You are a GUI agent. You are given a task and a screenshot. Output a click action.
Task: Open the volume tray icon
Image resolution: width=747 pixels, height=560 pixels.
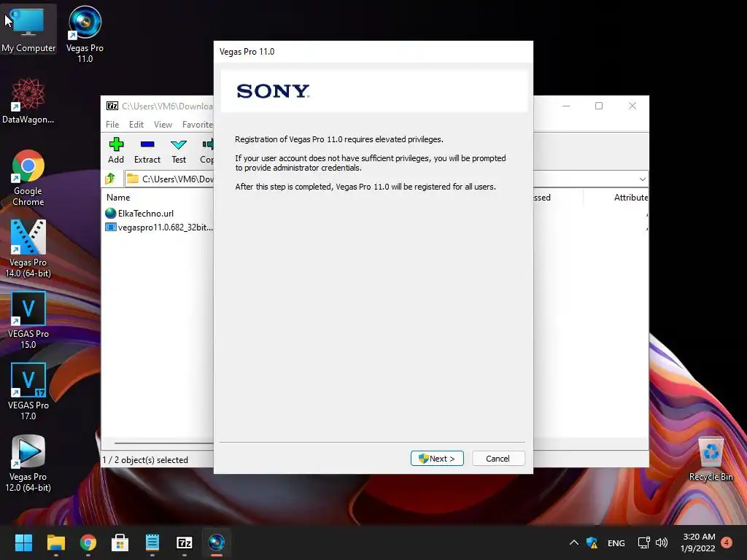[662, 542]
